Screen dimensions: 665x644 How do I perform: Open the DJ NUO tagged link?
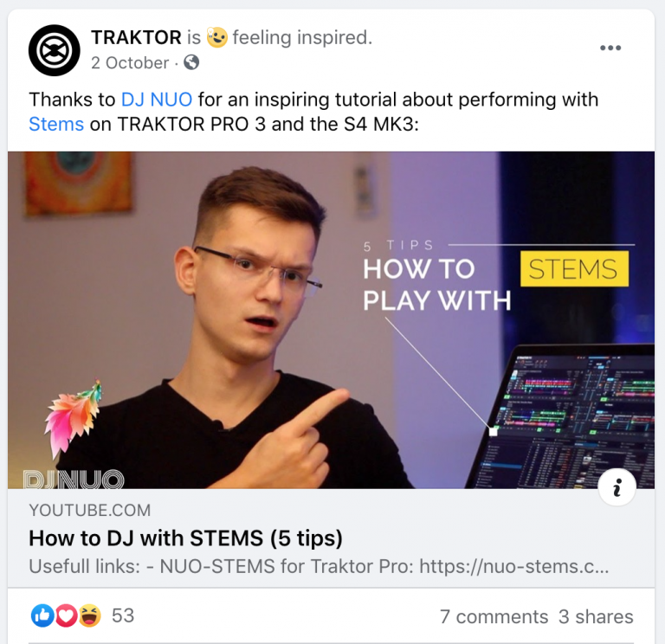click(157, 100)
